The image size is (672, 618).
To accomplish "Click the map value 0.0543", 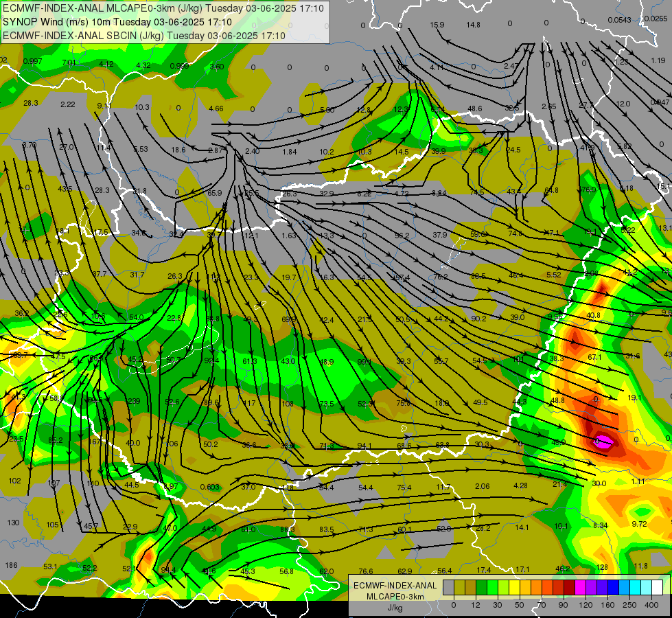I will pyautogui.click(x=619, y=20).
